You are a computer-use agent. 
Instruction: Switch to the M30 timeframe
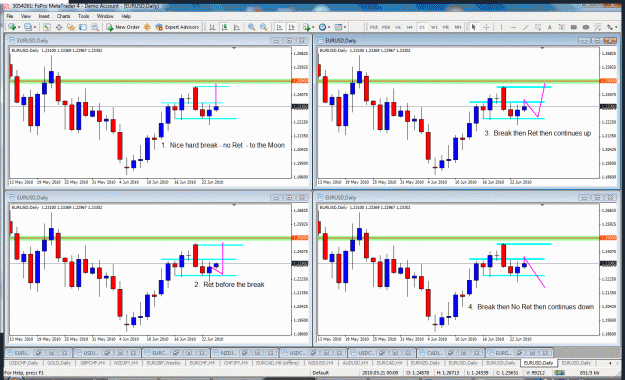[386, 27]
